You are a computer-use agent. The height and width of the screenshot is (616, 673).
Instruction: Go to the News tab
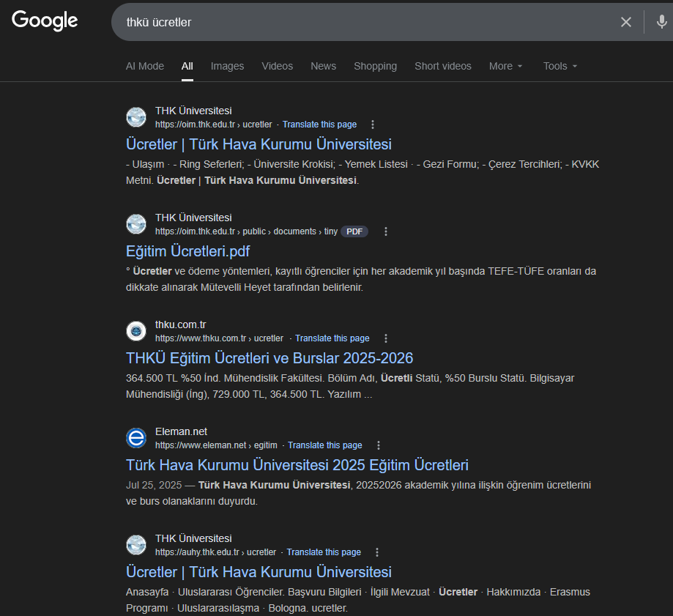pyautogui.click(x=323, y=66)
